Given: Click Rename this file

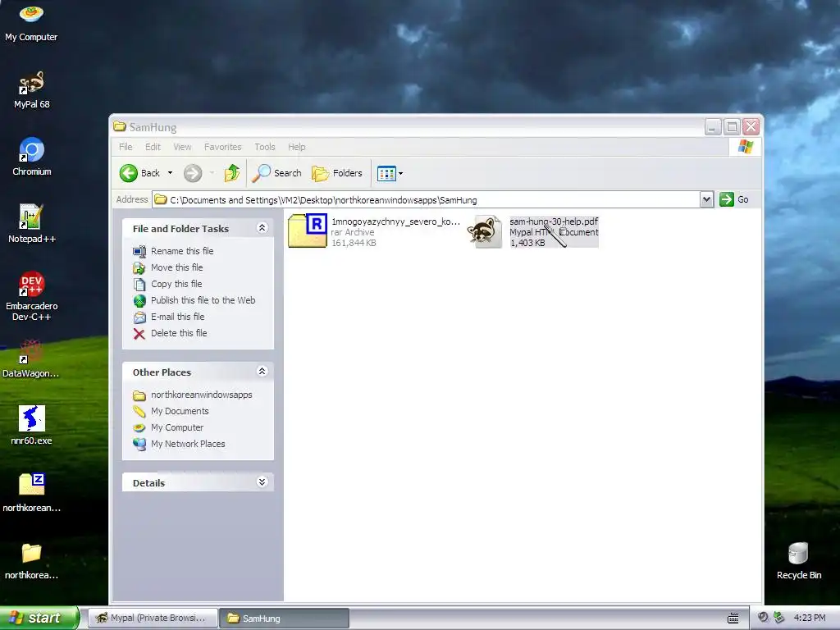Looking at the screenshot, I should click(x=182, y=251).
